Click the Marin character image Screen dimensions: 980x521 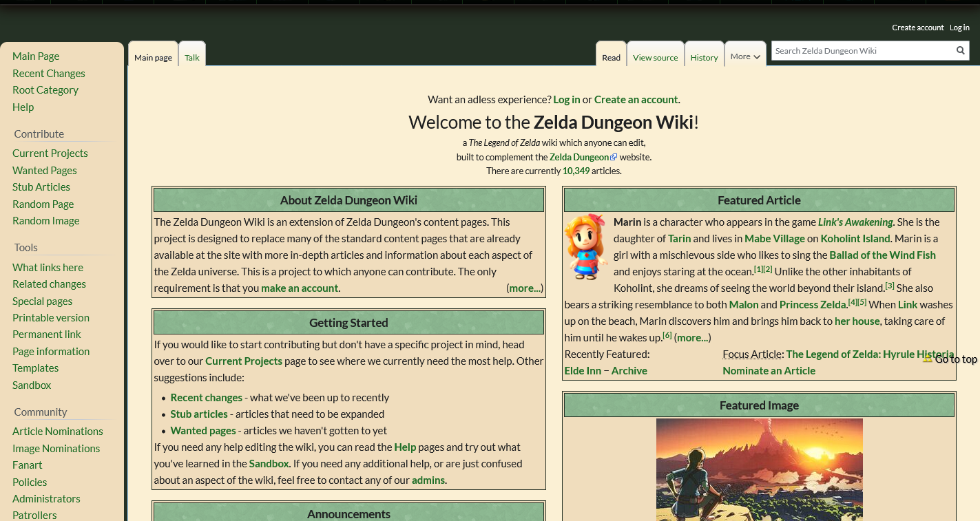click(587, 246)
